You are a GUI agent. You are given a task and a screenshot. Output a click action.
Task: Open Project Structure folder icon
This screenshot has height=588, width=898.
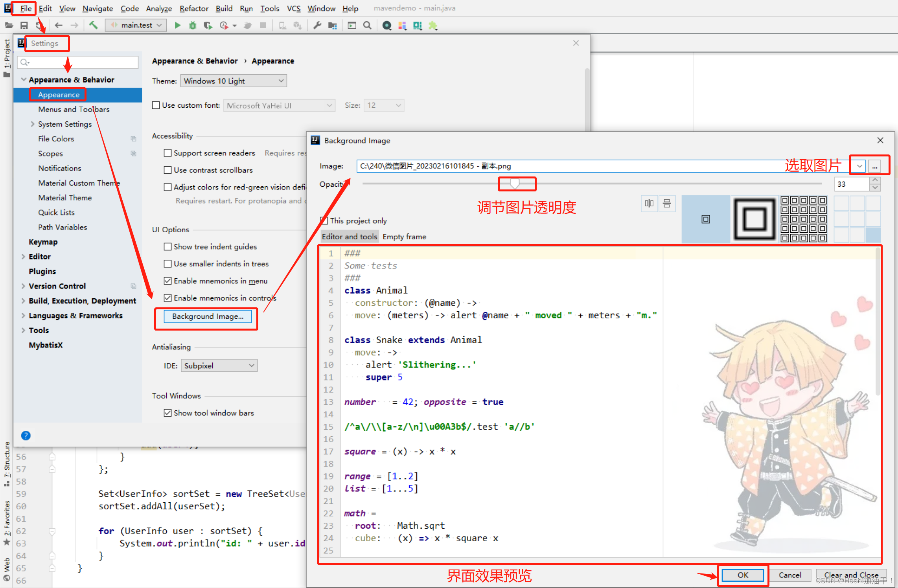point(333,26)
